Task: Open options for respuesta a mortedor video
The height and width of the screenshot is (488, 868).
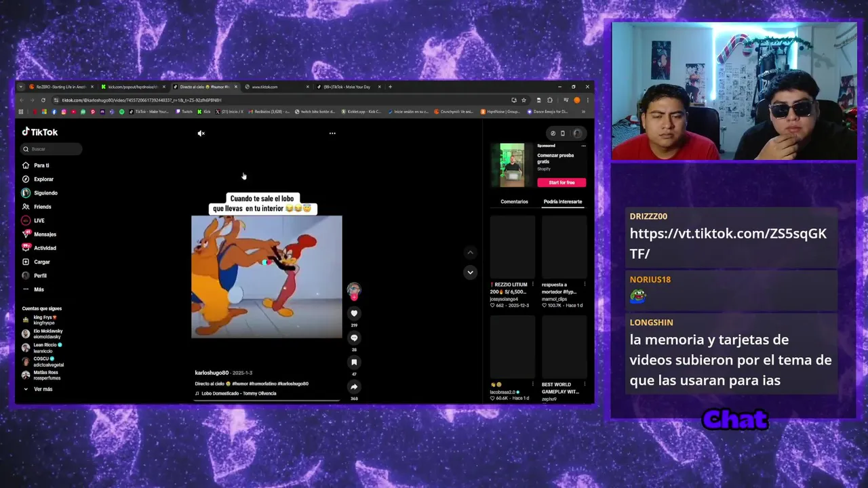Action: (584, 285)
